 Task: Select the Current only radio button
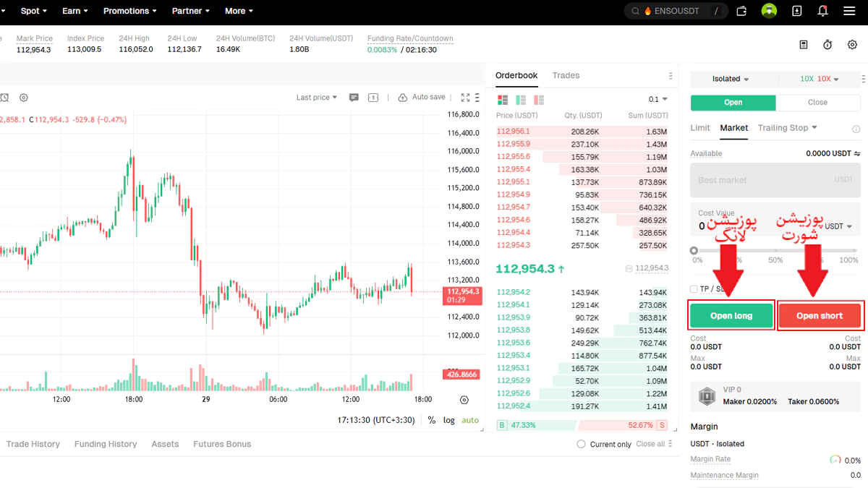(581, 444)
